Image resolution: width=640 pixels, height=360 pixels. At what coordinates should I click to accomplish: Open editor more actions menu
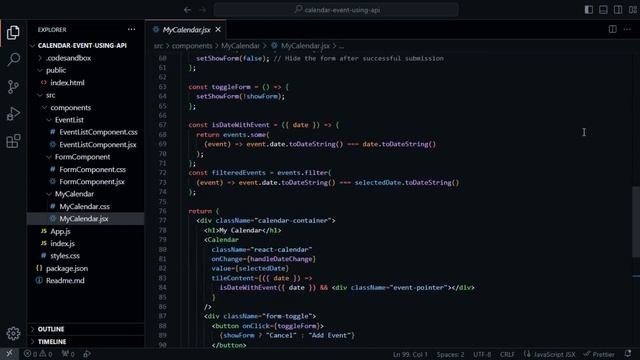tap(627, 29)
